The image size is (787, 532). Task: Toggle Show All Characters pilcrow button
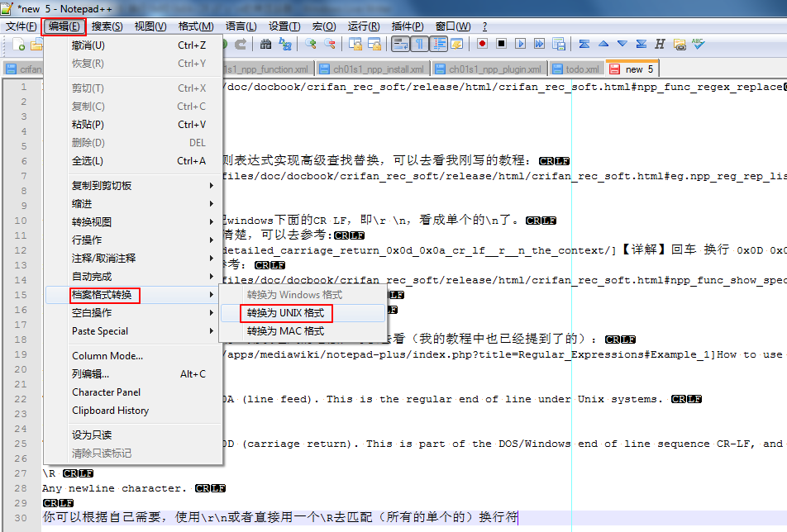tap(419, 44)
